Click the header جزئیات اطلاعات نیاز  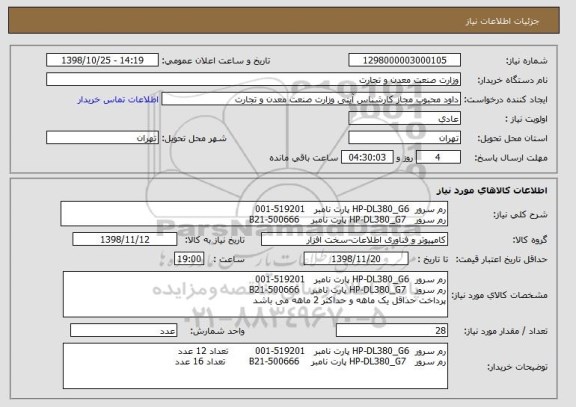(502, 21)
